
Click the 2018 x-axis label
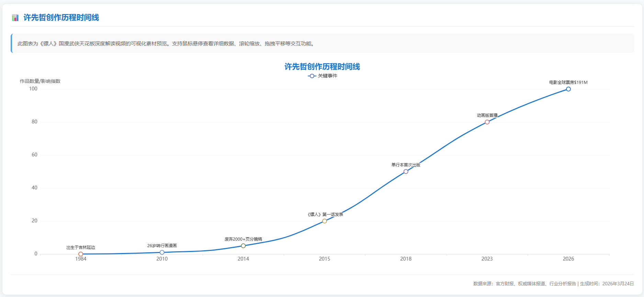[406, 259]
